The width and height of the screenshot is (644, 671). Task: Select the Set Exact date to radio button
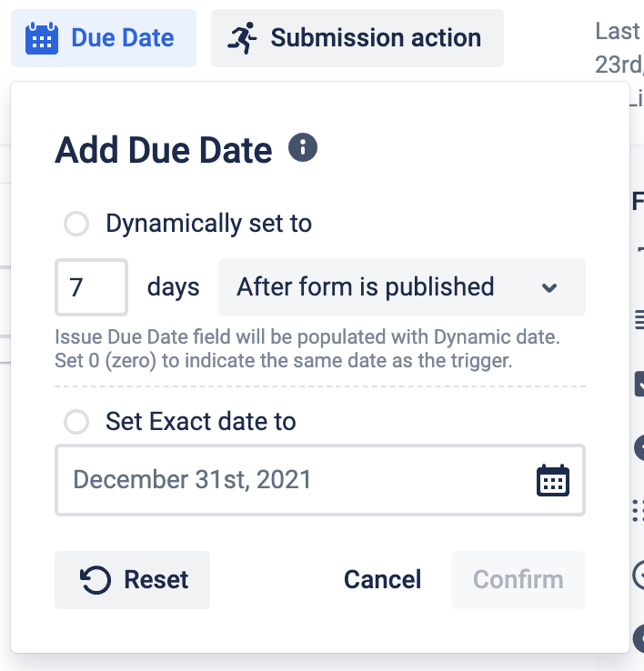click(76, 422)
